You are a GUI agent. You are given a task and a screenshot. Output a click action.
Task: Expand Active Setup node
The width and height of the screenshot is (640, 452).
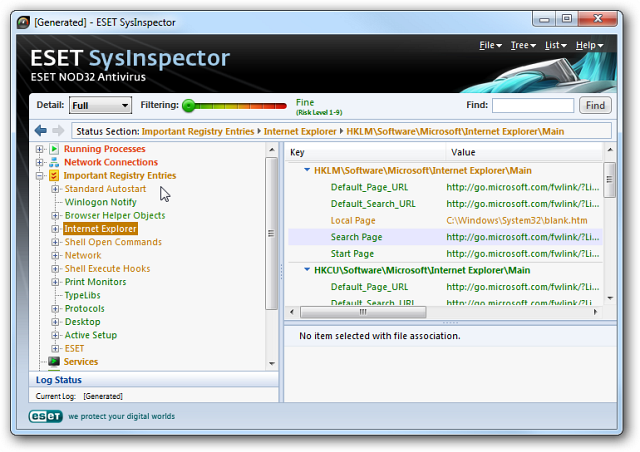pyautogui.click(x=55, y=335)
